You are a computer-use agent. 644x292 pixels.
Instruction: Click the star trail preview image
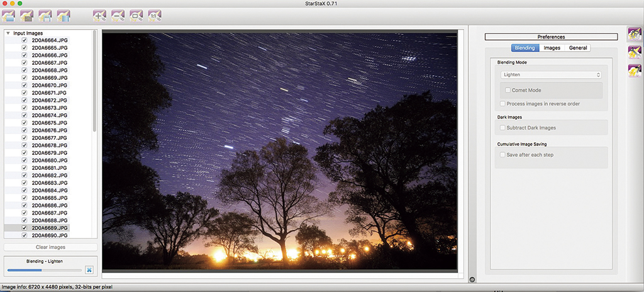pyautogui.click(x=279, y=152)
